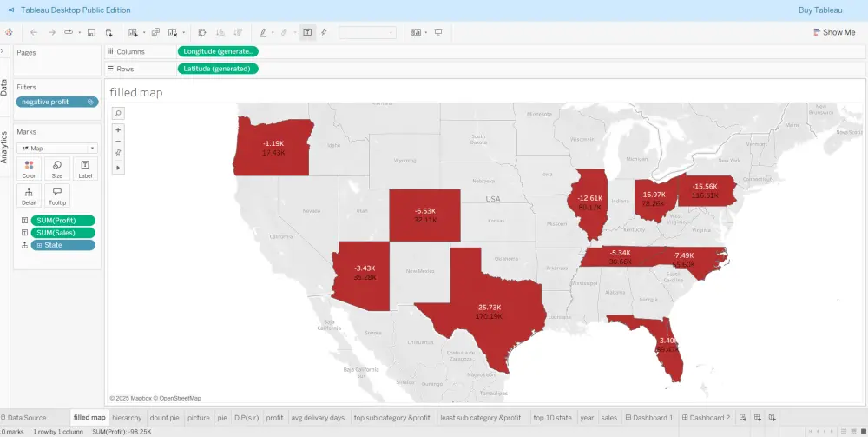Click the Longitude (generated) pill in Columns
The width and height of the screenshot is (868, 437).
(x=218, y=51)
